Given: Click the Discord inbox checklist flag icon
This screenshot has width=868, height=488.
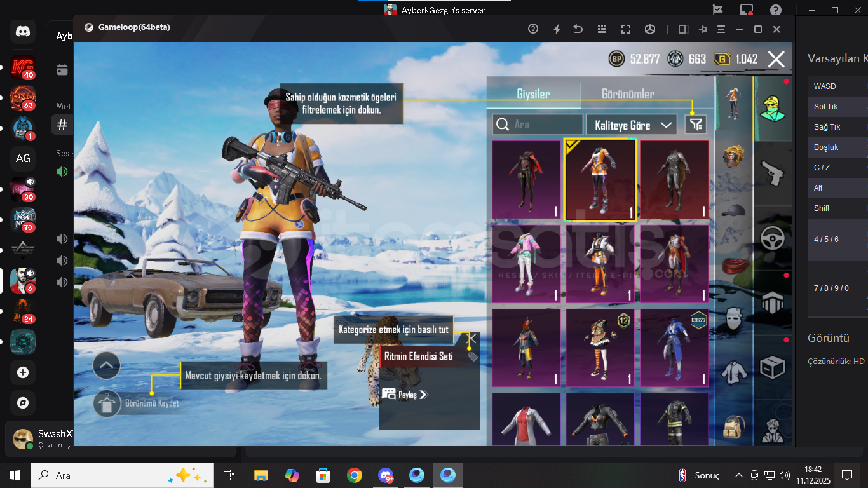Looking at the screenshot, I should tap(717, 10).
